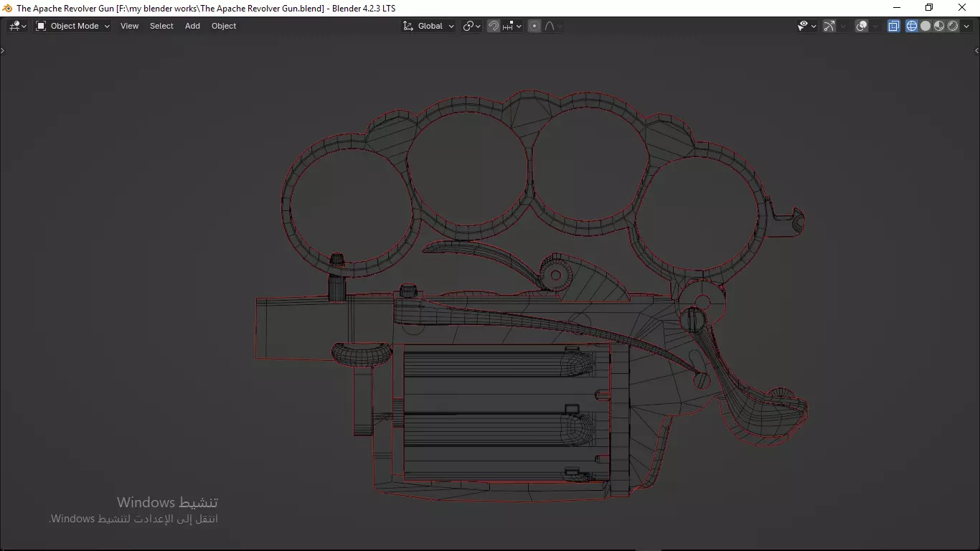Toggle viewport overlays
980x551 pixels.
coord(862,26)
